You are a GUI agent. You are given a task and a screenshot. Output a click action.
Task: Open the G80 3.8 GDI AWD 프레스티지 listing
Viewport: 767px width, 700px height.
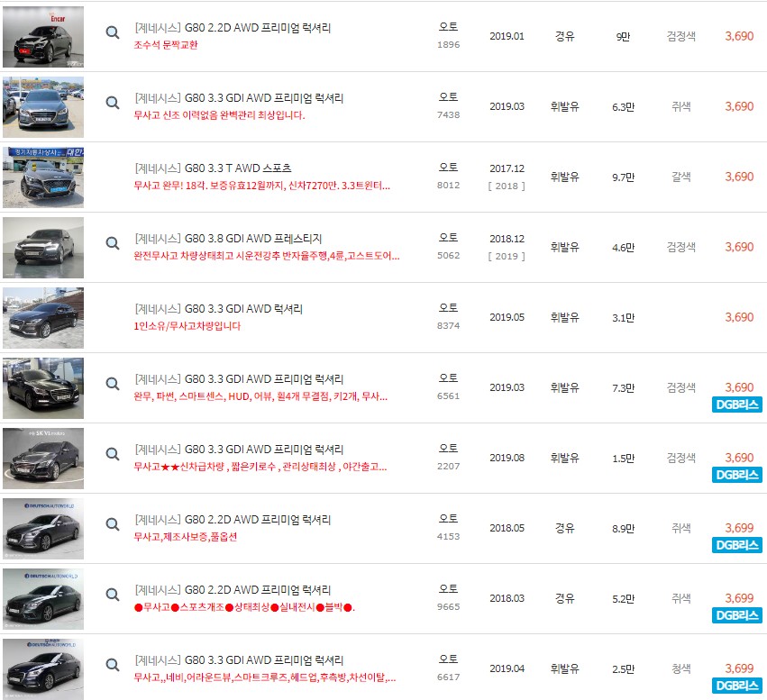(228, 239)
